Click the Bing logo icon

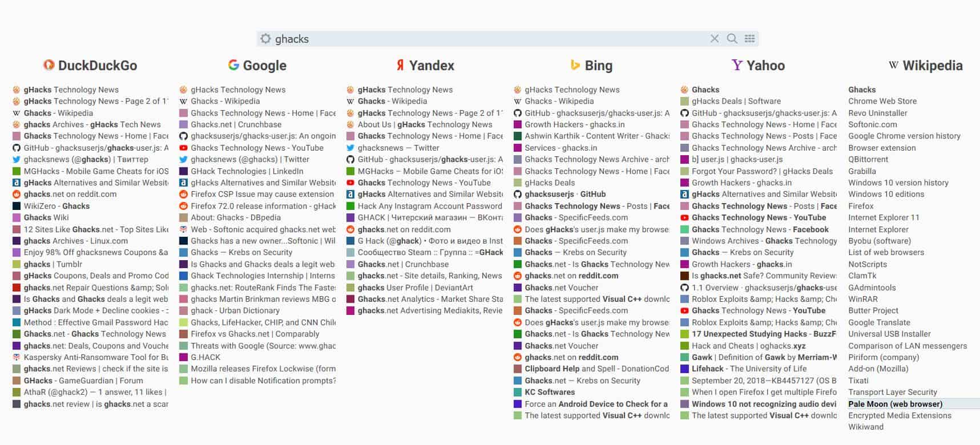[575, 65]
